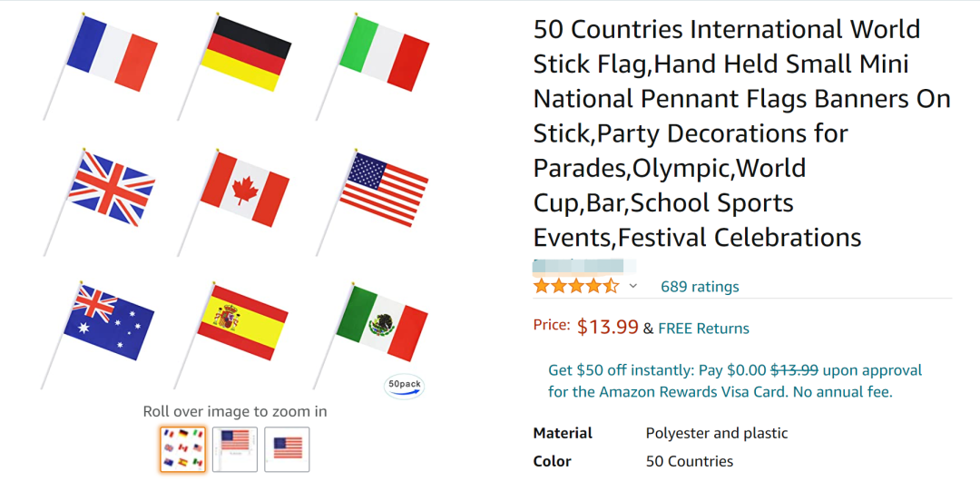Click the United States flag in main image
980x481 pixels.
pos(384,189)
